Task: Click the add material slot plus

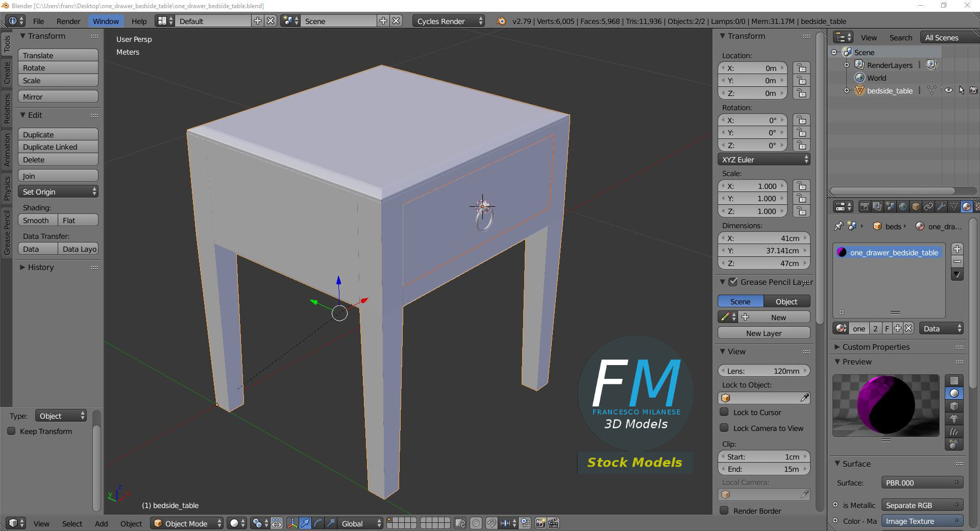Action: [x=958, y=249]
